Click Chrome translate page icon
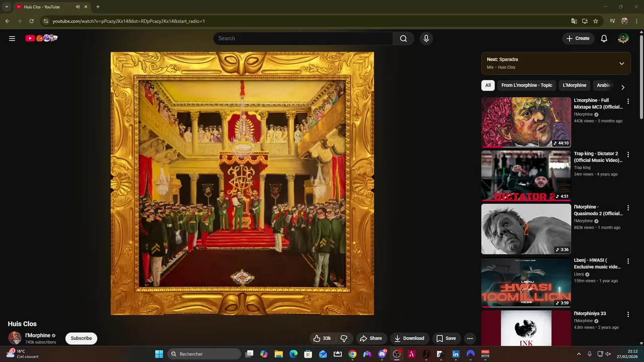 click(x=574, y=21)
